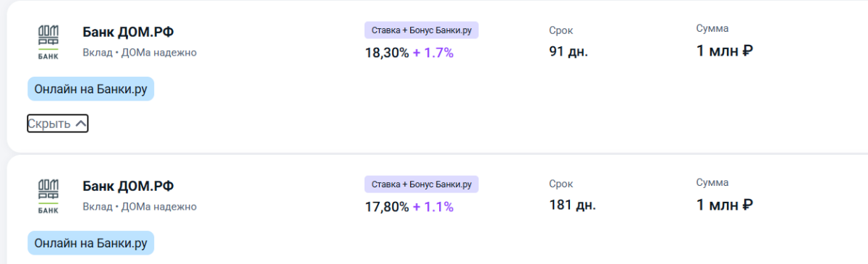The width and height of the screenshot is (868, 264).
Task: Click the Онлайн на Банки.ру badge in the second card
Action: tap(91, 243)
